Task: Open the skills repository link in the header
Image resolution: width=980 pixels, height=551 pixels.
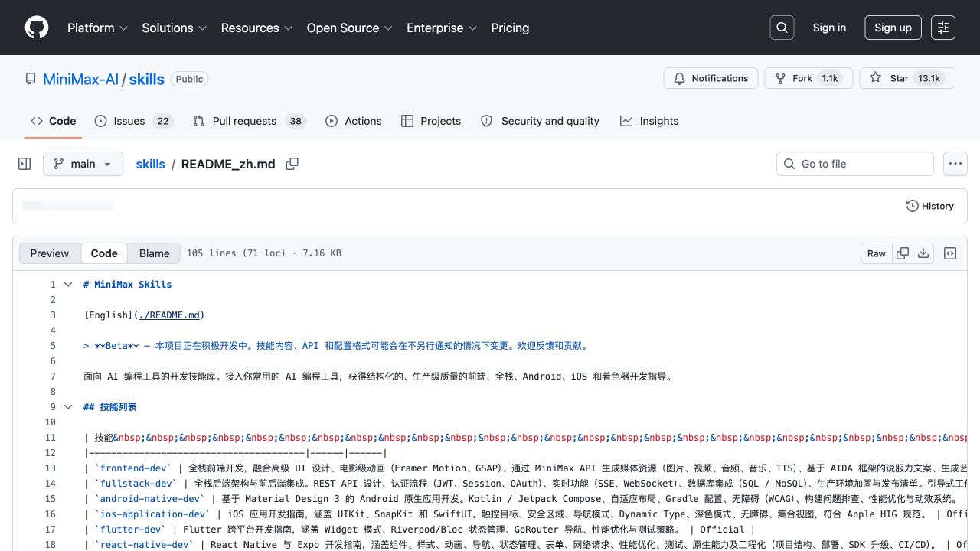Action: [146, 79]
